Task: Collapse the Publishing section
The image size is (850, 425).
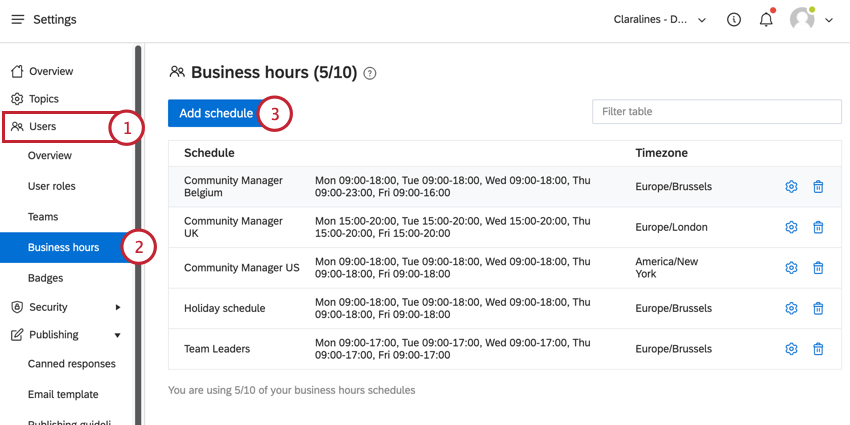Action: [117, 335]
